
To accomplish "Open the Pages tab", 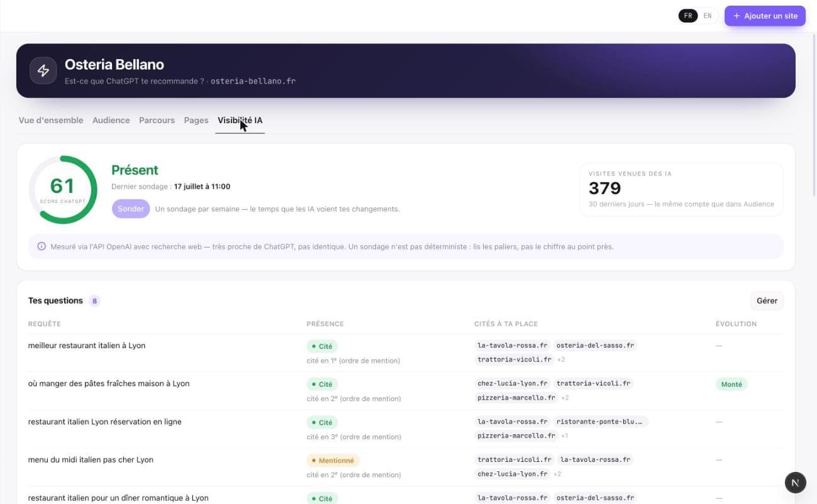I will coord(196,120).
